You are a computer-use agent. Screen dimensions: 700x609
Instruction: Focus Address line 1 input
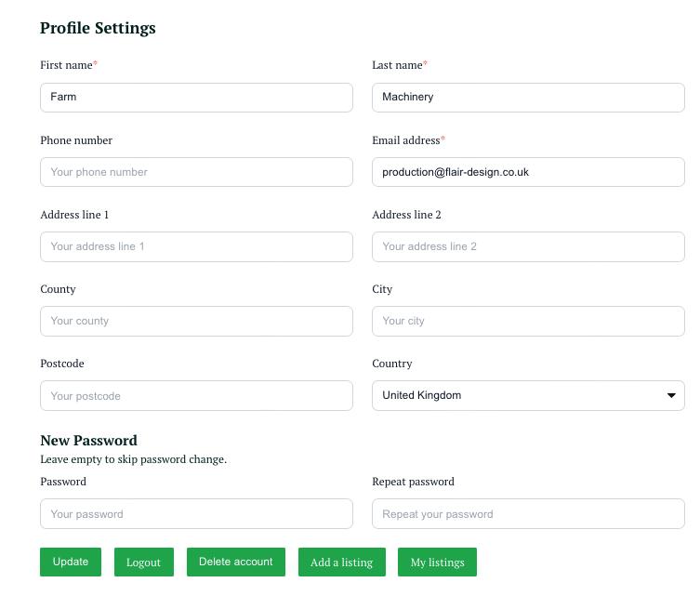pyautogui.click(x=196, y=246)
